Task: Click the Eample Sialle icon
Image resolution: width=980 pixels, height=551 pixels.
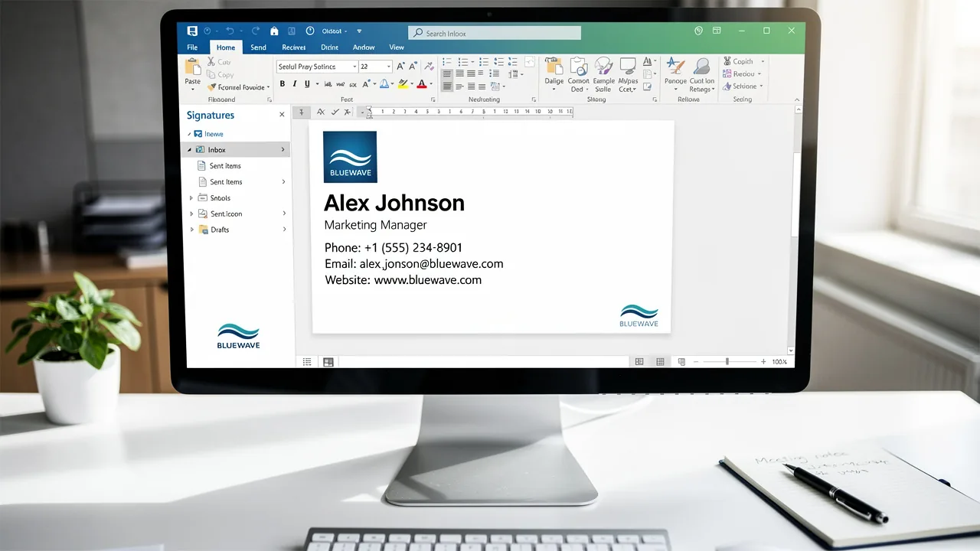Action: tap(603, 67)
